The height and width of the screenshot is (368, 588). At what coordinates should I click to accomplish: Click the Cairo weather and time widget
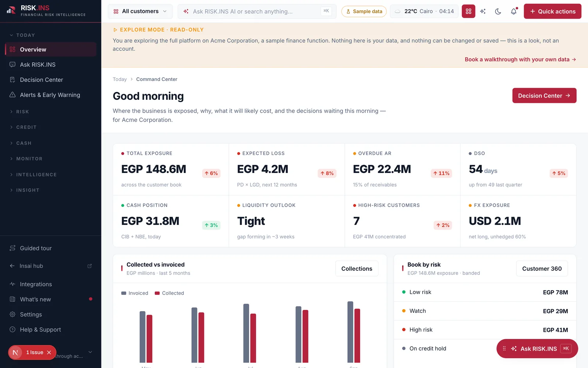point(424,11)
